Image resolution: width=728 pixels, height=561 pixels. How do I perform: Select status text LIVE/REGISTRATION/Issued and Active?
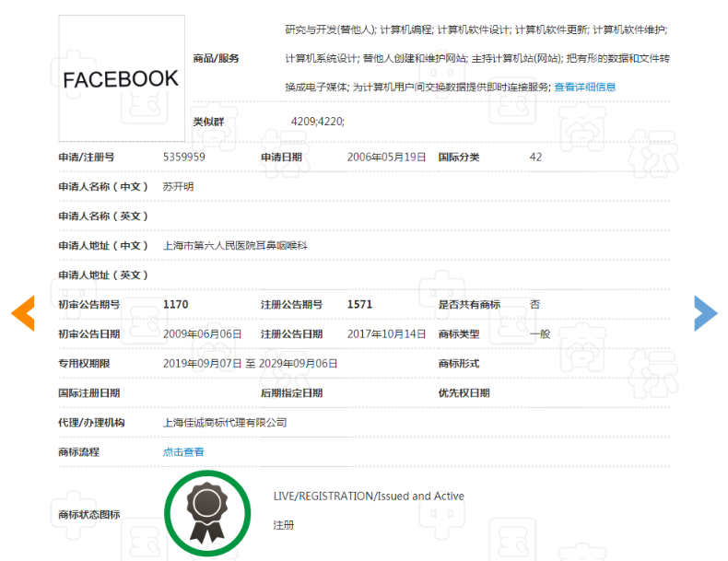369,496
